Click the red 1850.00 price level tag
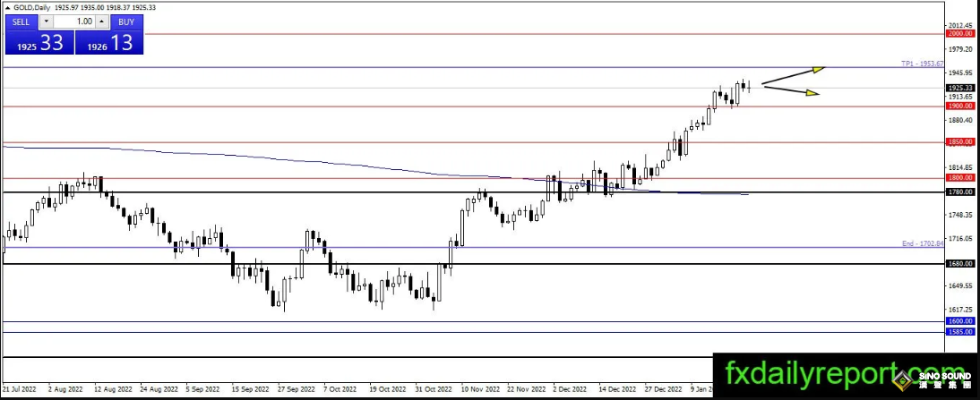This screenshot has width=980, height=400. tap(959, 141)
